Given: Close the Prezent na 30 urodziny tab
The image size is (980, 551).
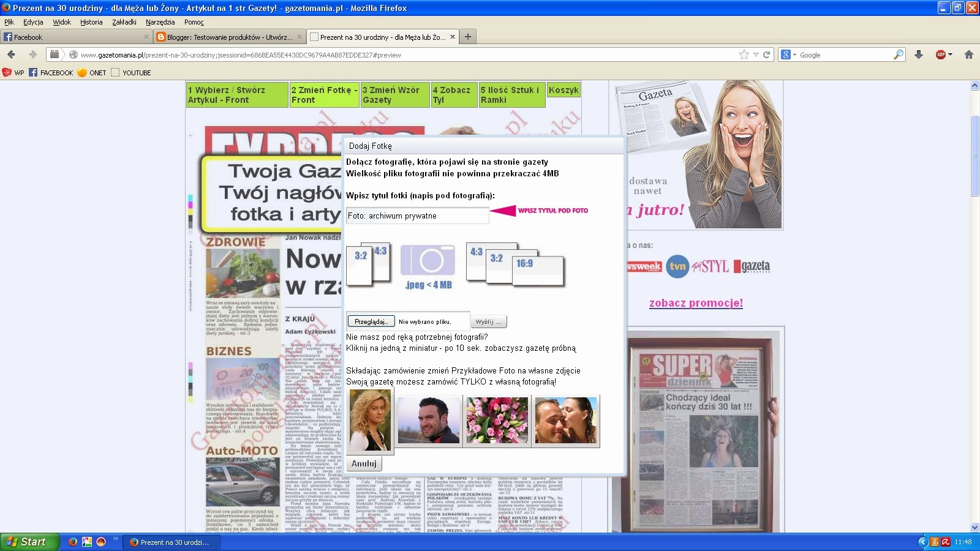Looking at the screenshot, I should pos(453,37).
